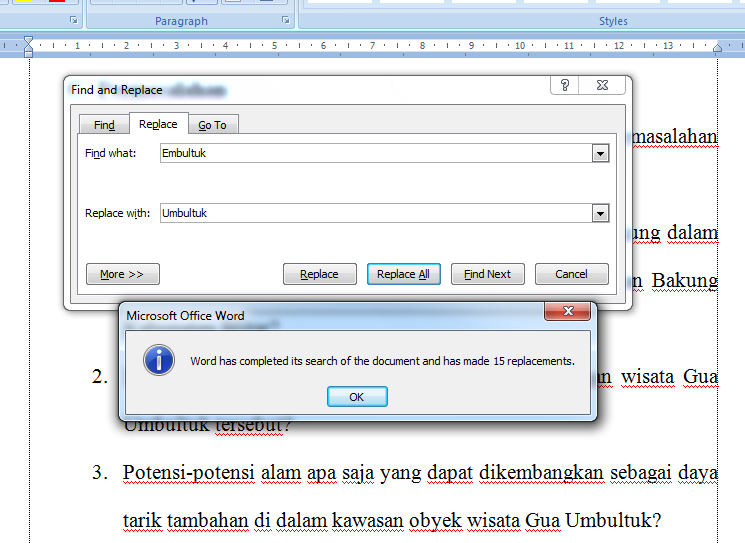745x543 pixels.
Task: Select the Replace tab
Action: 158,124
